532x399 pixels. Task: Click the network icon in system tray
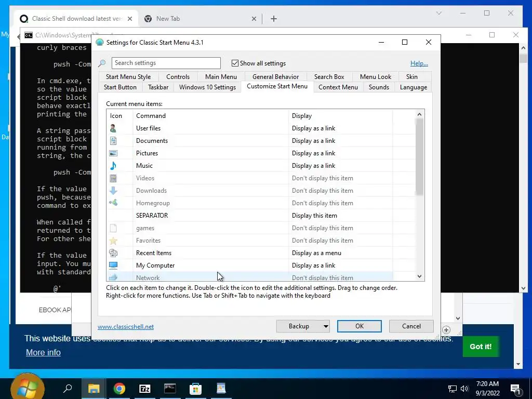tap(453, 389)
